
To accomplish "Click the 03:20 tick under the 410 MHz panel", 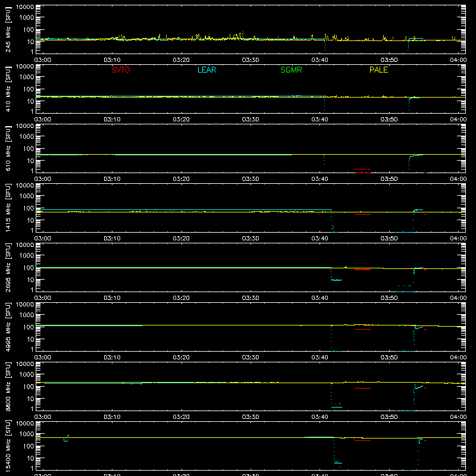I will click(181, 120).
